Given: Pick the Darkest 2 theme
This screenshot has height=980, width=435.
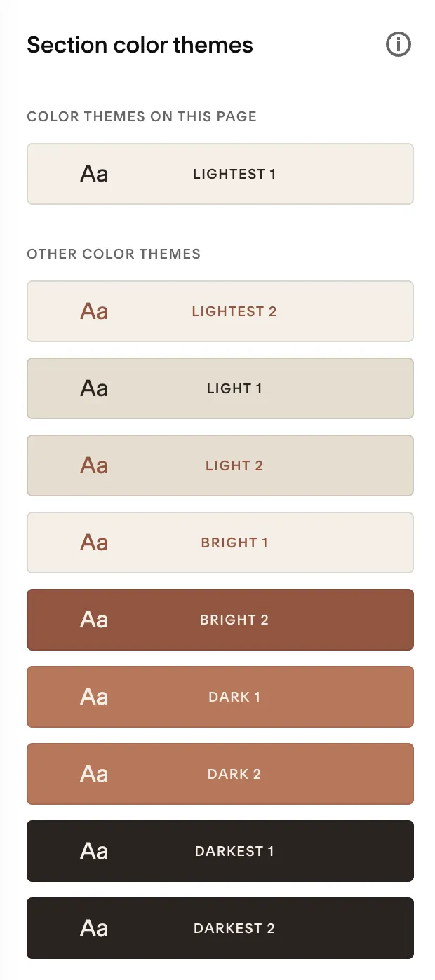Looking at the screenshot, I should coord(234,927).
